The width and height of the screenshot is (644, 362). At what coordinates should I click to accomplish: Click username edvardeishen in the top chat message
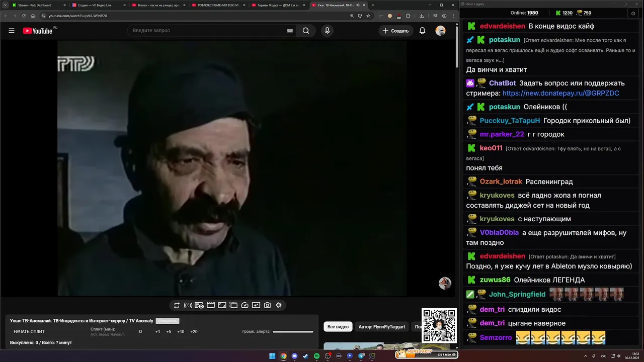pyautogui.click(x=502, y=26)
